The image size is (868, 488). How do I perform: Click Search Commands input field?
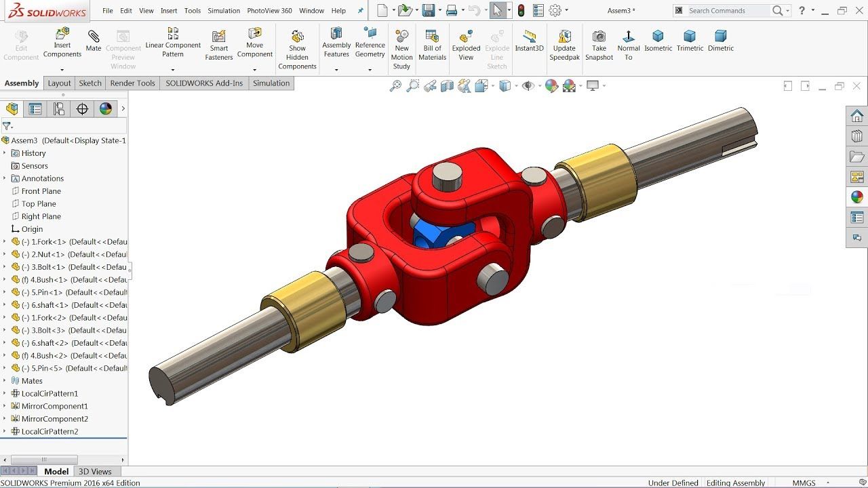point(728,11)
